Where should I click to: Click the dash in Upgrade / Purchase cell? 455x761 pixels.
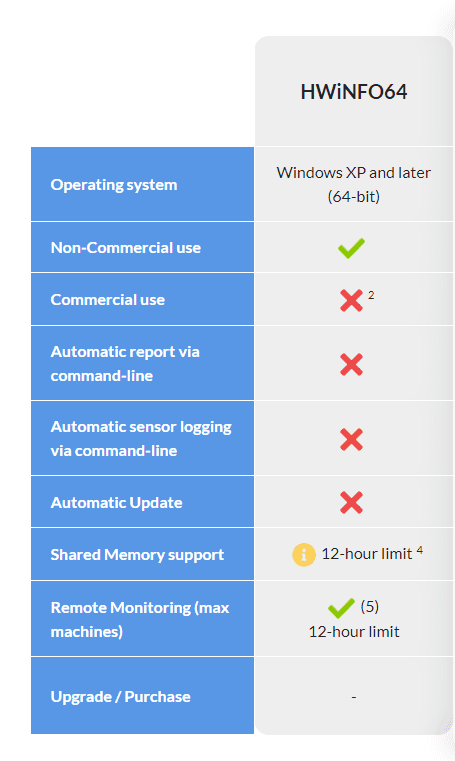(x=354, y=697)
